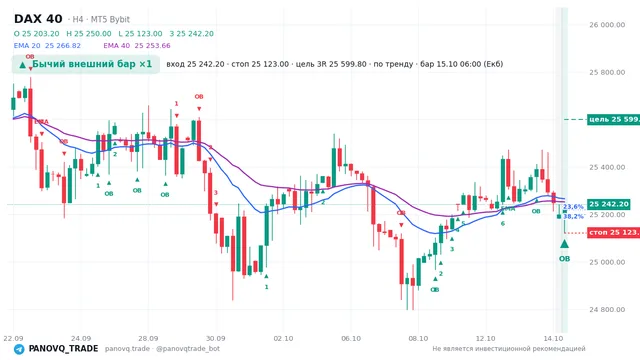
Task: Click the 14.10 date axis label
Action: point(553,338)
